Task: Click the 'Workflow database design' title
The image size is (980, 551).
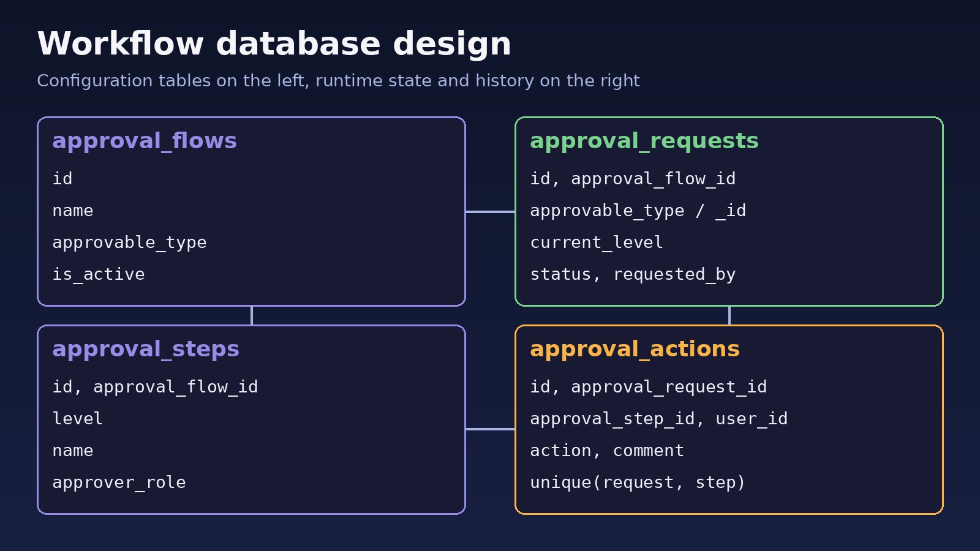Action: pos(274,44)
